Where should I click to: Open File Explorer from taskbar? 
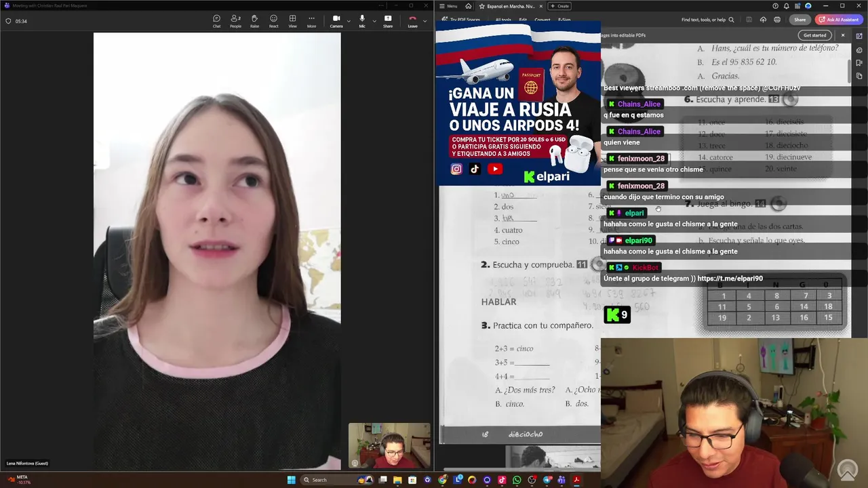pos(397,480)
